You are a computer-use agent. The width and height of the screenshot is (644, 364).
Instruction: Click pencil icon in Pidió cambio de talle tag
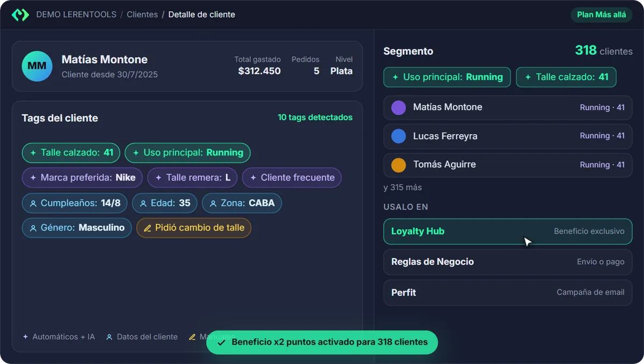[148, 228]
